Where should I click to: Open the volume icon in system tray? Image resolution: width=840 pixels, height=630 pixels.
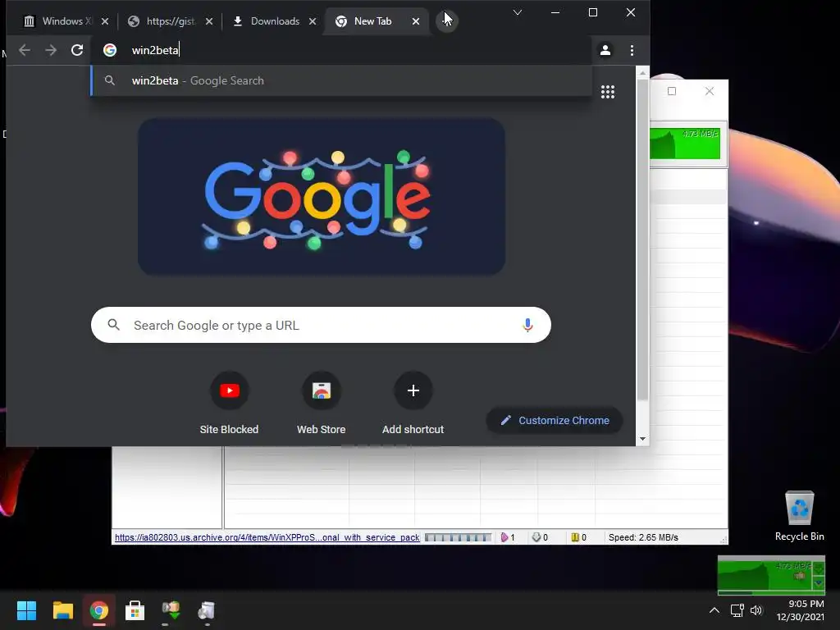(x=756, y=610)
